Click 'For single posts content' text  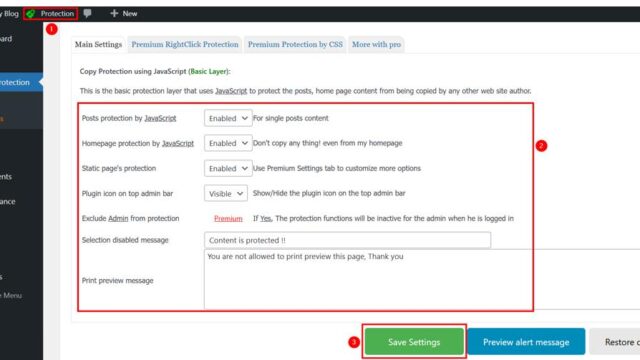[291, 118]
